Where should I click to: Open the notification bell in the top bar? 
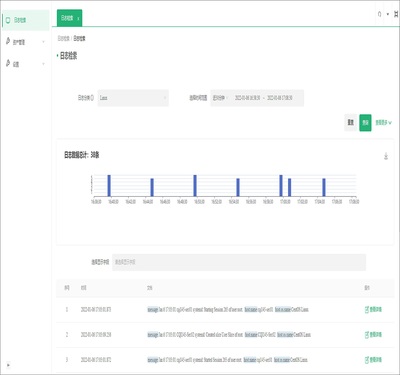tap(379, 14)
